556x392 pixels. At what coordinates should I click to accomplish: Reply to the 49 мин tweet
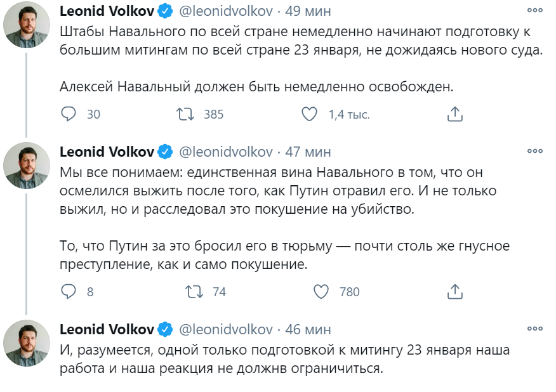coord(69,114)
